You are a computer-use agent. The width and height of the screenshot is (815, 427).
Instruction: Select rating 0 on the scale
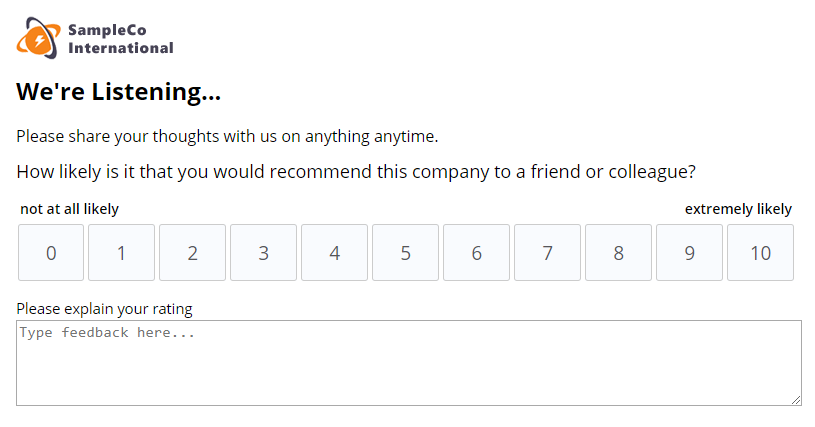click(51, 253)
